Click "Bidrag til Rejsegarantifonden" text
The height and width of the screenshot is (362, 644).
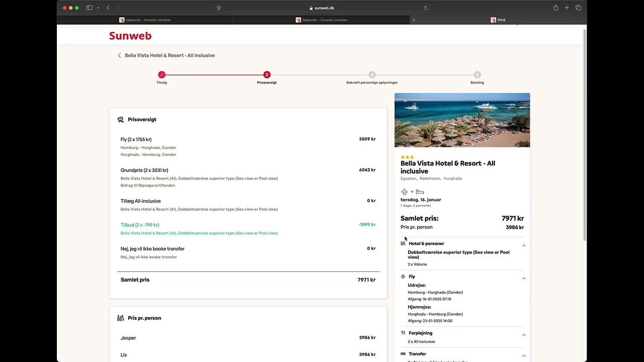pos(148,186)
